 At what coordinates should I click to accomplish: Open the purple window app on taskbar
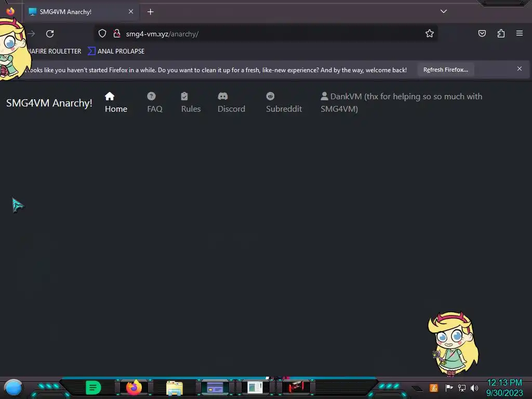(x=215, y=388)
